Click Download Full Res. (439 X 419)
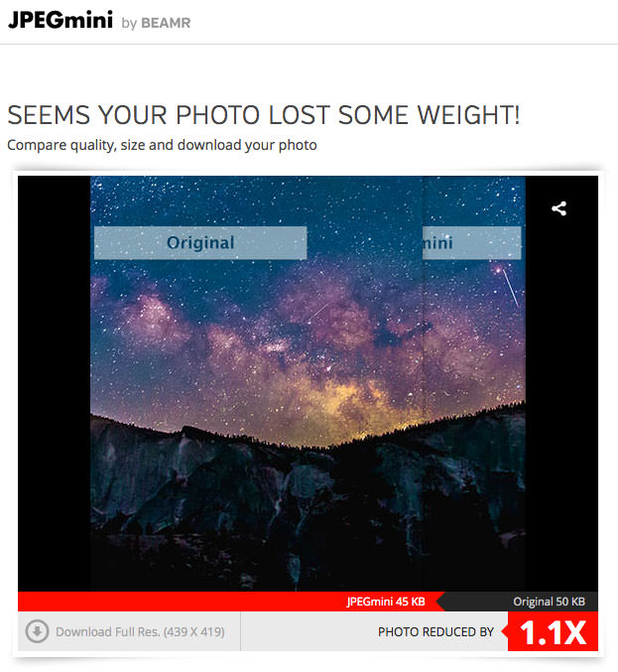Screen dimensions: 618x672 140,631
